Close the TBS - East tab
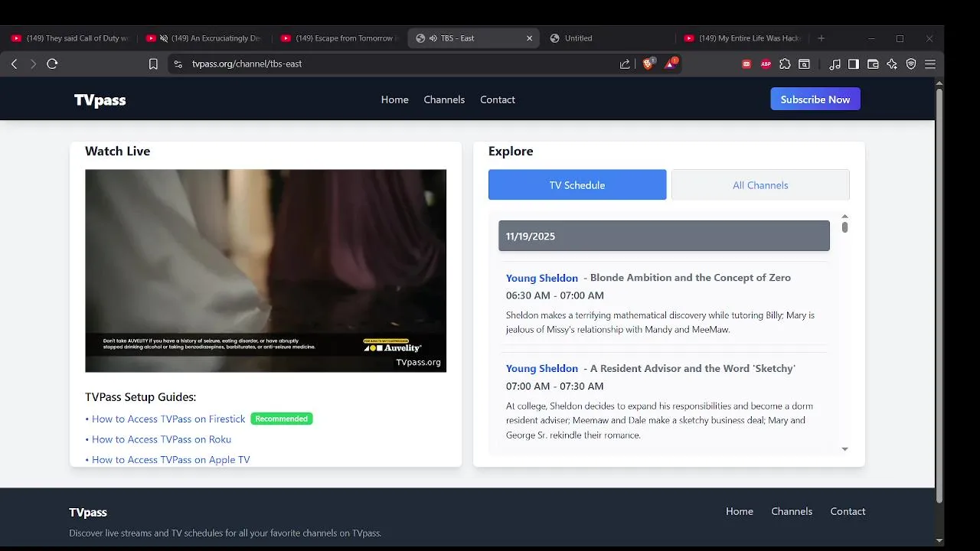Viewport: 980px width, 551px height. (529, 38)
